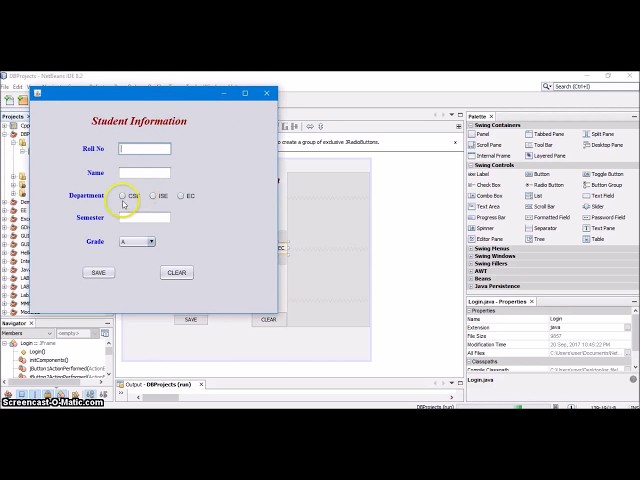Click the All Files browse ellipsis button
Screen dimensions: 640x480
pos(628,353)
